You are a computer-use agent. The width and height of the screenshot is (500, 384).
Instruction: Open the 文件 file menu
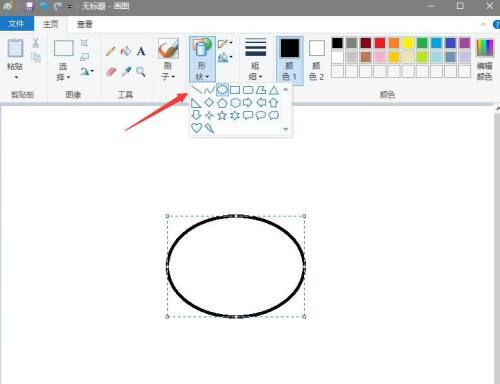coord(16,24)
